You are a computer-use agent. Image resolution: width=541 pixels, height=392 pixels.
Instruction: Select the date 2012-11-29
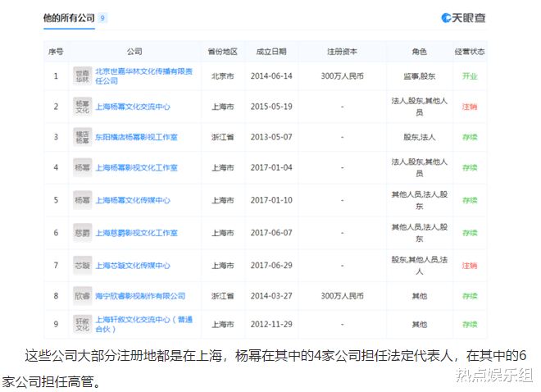coord(271,325)
